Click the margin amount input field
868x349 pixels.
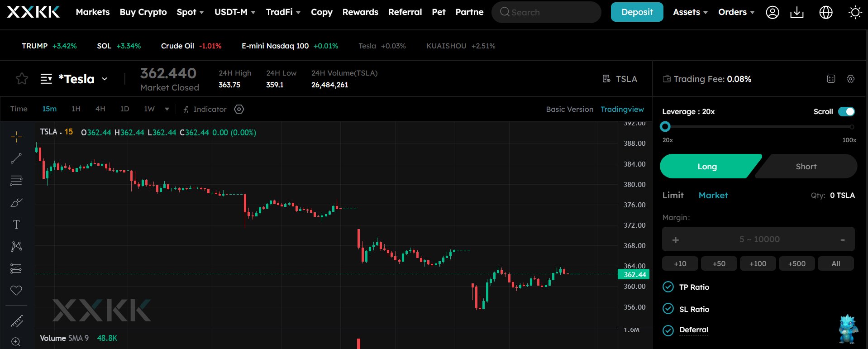(758, 239)
